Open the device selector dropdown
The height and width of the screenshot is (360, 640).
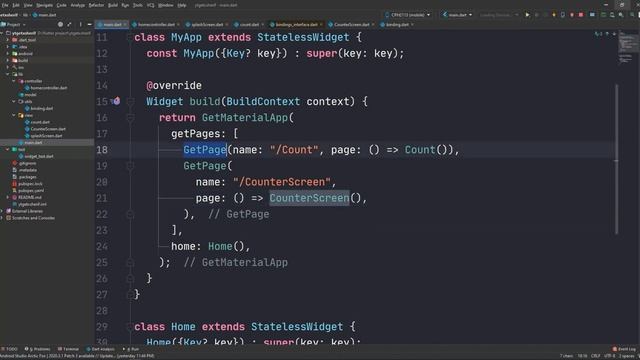(x=408, y=15)
